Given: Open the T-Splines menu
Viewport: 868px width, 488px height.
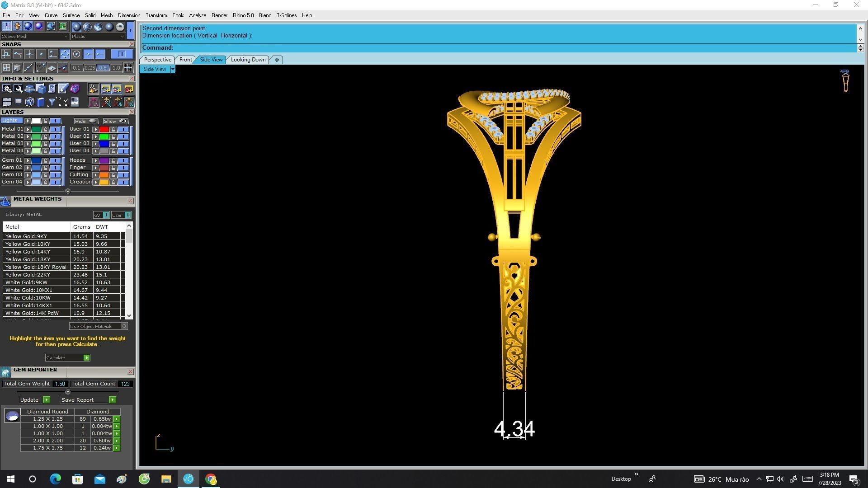Looking at the screenshot, I should tap(287, 15).
